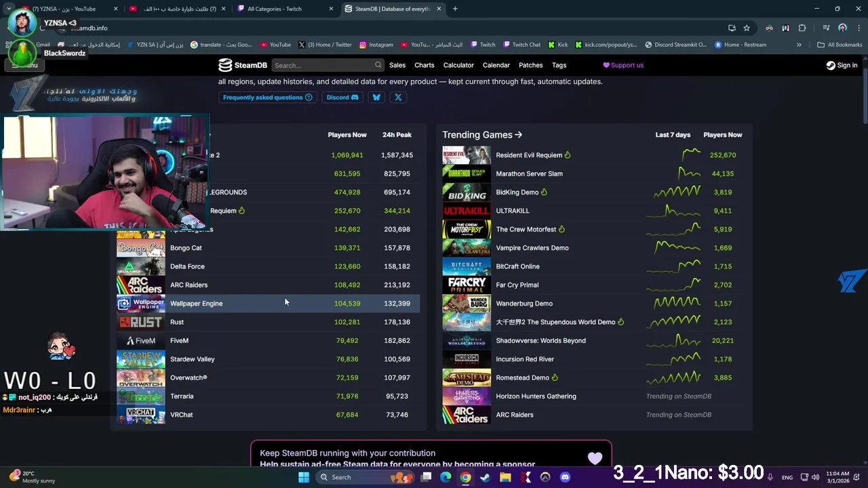Open Shadowverse: Worlds Beyond link
Viewport: 868px width, 488px height.
click(540, 341)
